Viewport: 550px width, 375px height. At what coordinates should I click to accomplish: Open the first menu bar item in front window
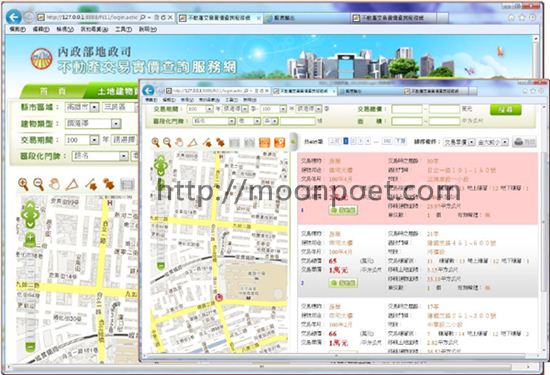pyautogui.click(x=151, y=100)
